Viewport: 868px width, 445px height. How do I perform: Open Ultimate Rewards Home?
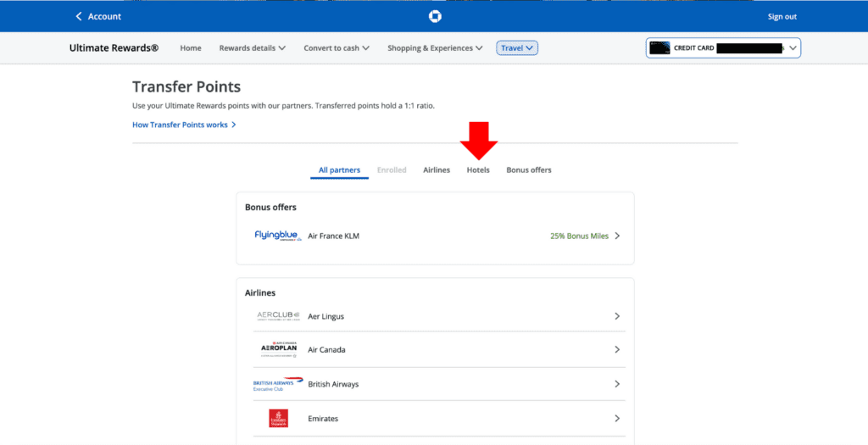point(191,48)
